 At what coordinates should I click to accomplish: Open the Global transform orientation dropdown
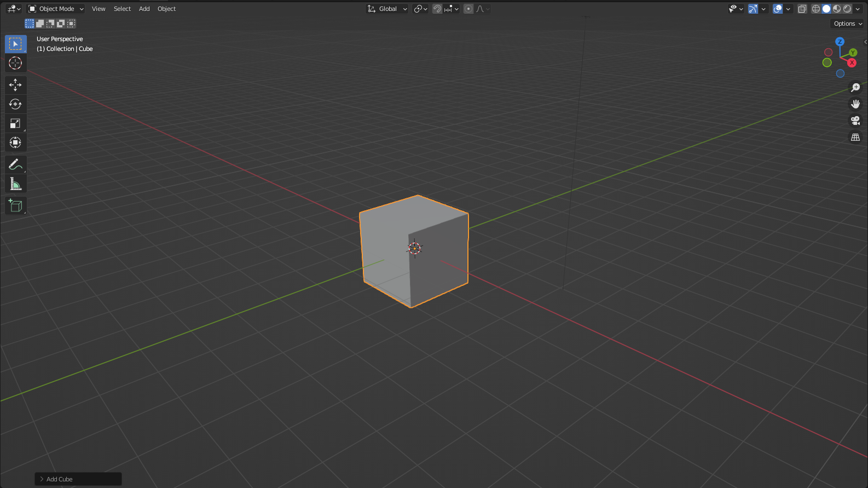(387, 9)
